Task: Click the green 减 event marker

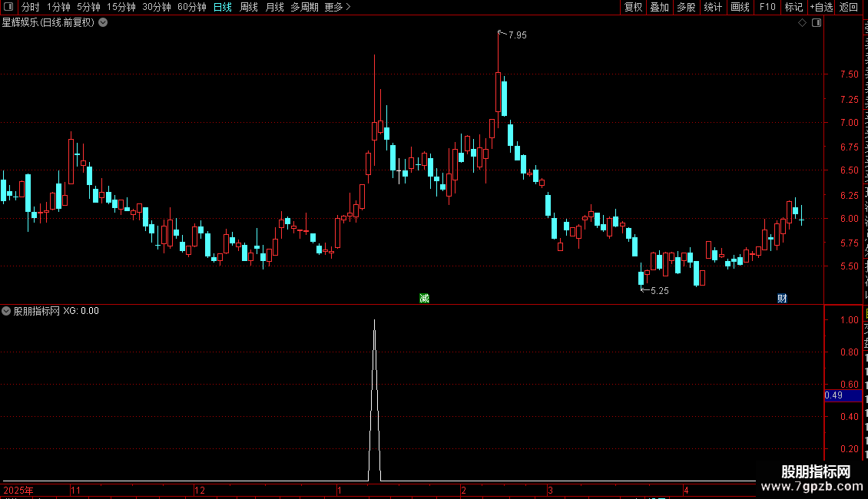Action: click(x=424, y=298)
